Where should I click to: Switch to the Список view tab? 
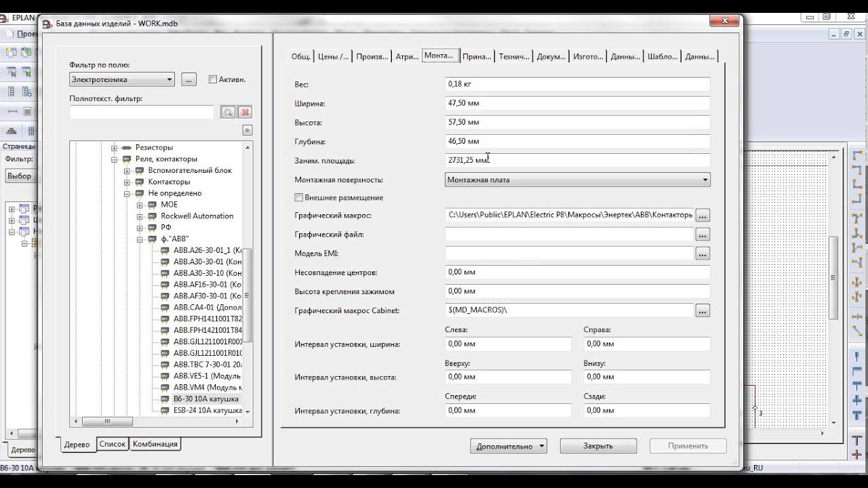click(113, 444)
